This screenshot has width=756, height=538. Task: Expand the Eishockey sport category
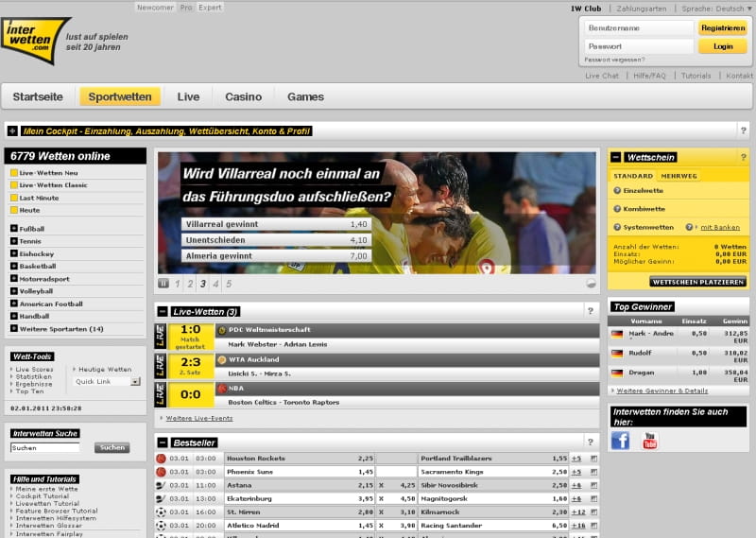click(14, 253)
